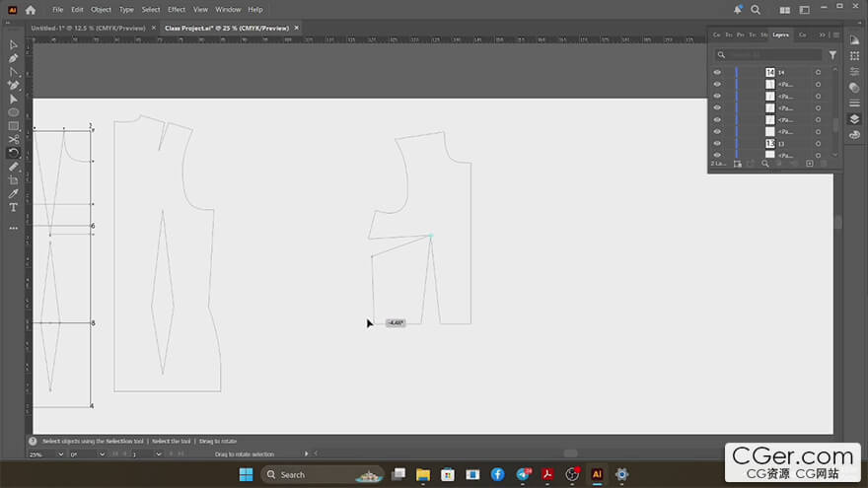Open the artboard navigation dropdown
This screenshot has width=868, height=488.
pos(159,454)
